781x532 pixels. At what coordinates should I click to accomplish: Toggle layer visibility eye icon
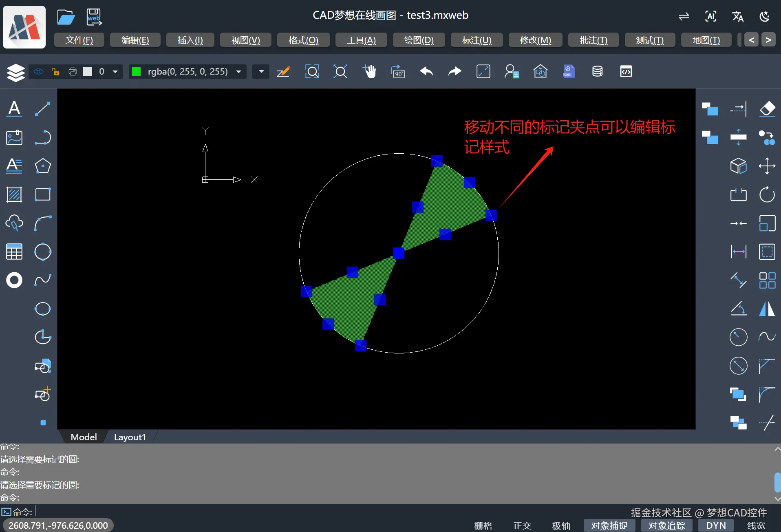click(38, 72)
